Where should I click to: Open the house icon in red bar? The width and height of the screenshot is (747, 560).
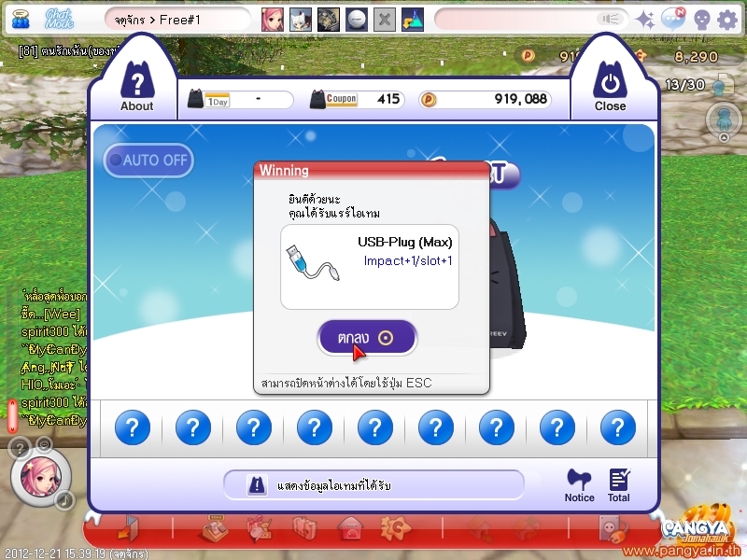coord(350,528)
